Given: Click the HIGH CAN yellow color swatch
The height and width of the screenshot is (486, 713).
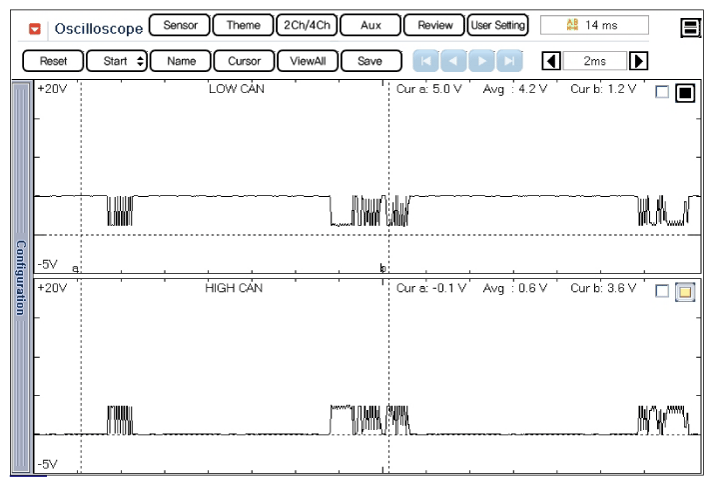Looking at the screenshot, I should (685, 292).
